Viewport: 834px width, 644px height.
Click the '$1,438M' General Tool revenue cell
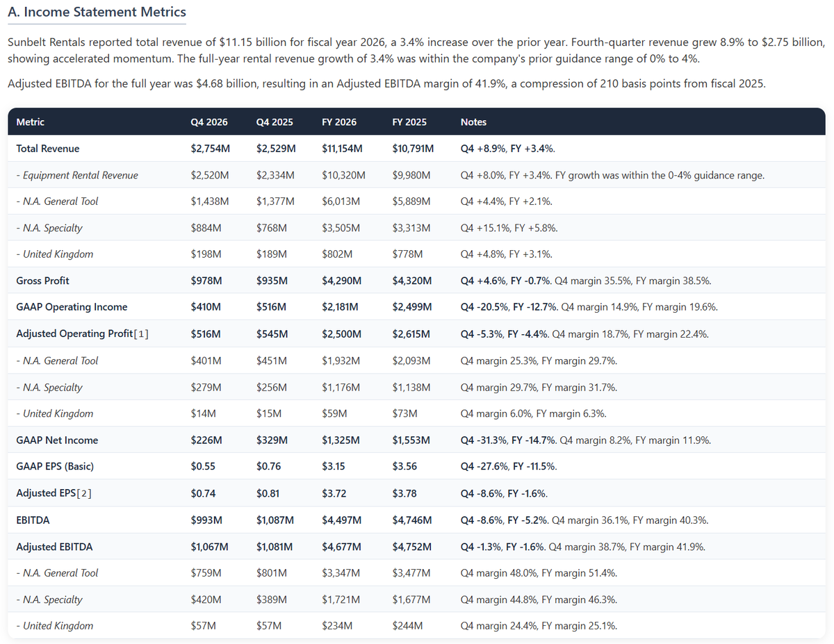coord(210,201)
